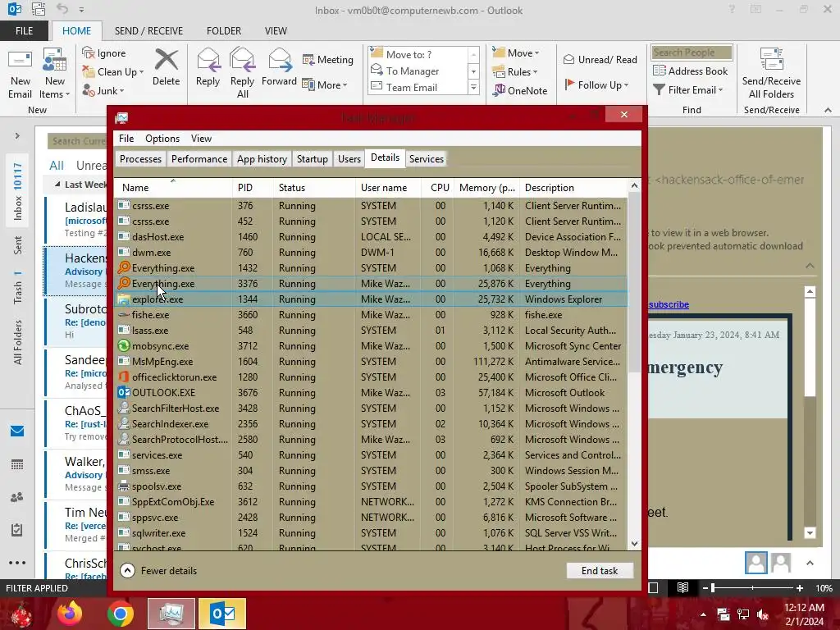This screenshot has width=840, height=630.
Task: Open the Address Book
Action: [x=691, y=71]
